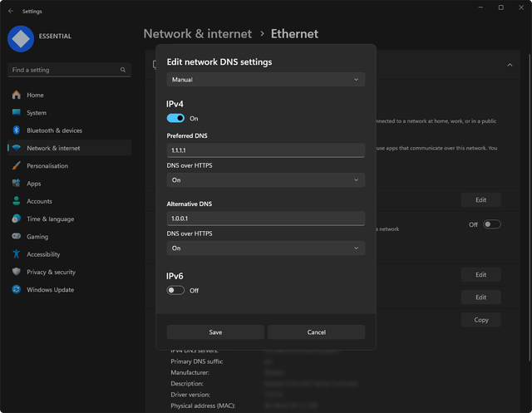The width and height of the screenshot is (532, 413).
Task: Click the Privacy & security shield icon
Action: tap(16, 272)
